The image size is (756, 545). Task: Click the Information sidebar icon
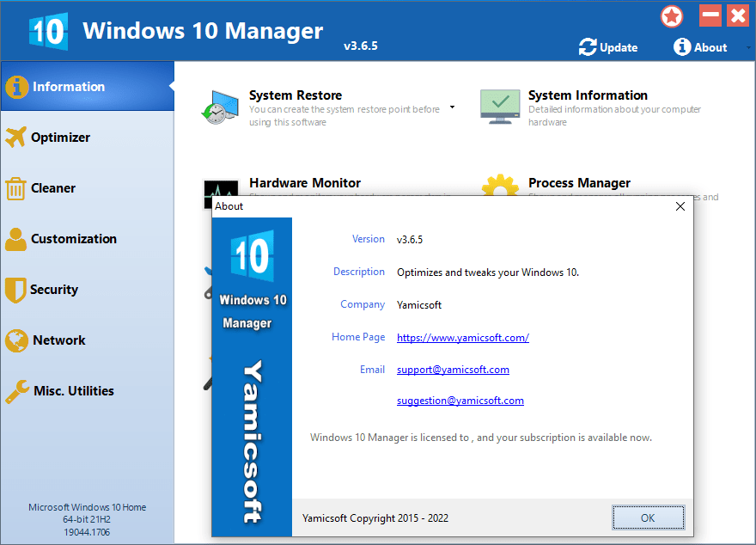[x=16, y=87]
